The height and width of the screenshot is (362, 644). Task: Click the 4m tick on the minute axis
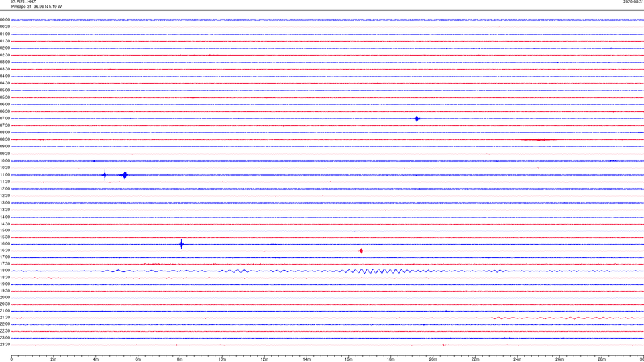[96, 359]
